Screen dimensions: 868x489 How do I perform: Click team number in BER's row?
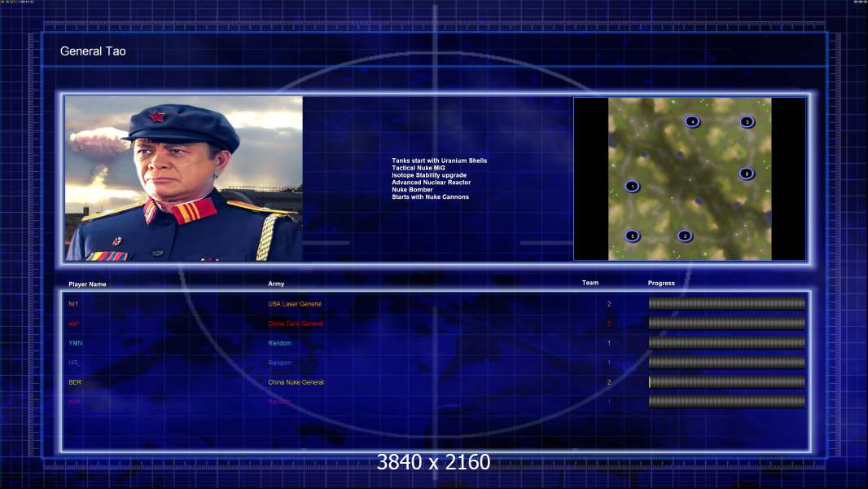[609, 382]
